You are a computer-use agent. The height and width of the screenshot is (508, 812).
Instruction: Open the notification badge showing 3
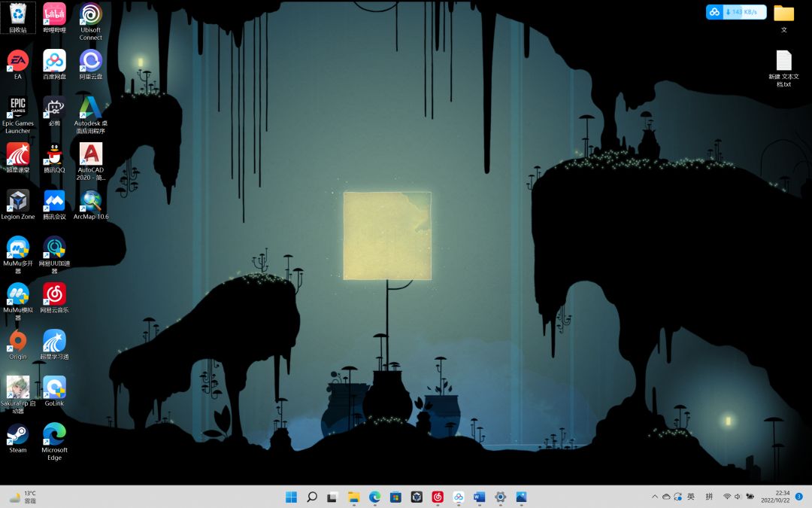(799, 497)
